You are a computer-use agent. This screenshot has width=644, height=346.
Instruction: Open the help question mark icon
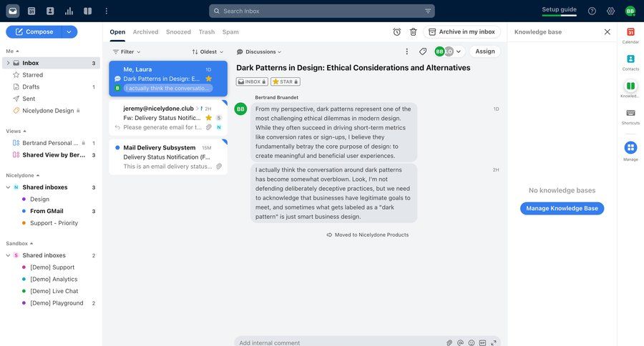click(592, 11)
